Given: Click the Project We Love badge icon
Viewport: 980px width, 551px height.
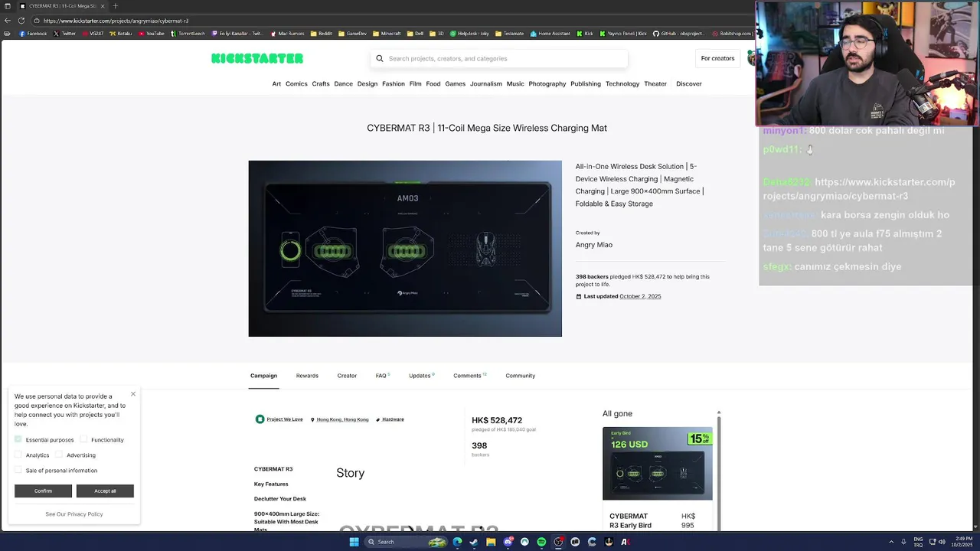Looking at the screenshot, I should click(x=260, y=419).
